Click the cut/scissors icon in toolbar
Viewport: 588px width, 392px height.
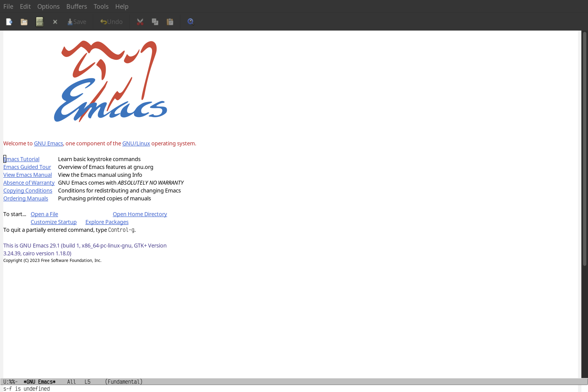140,21
